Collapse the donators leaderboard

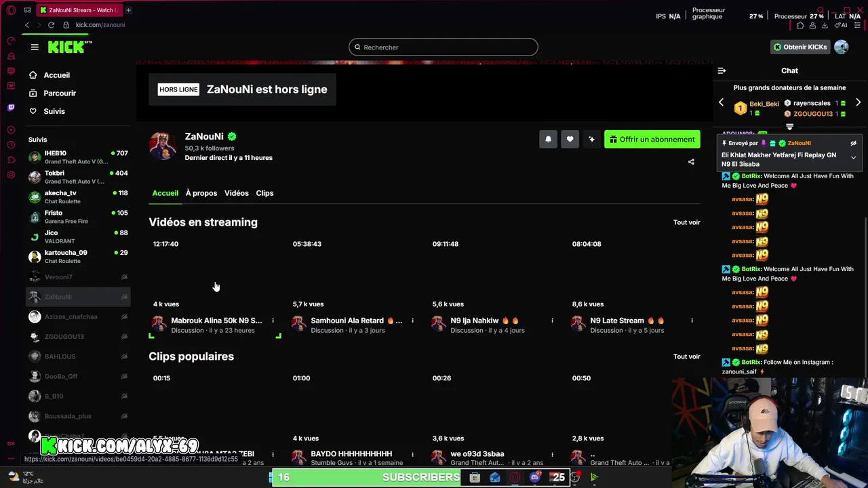point(789,127)
